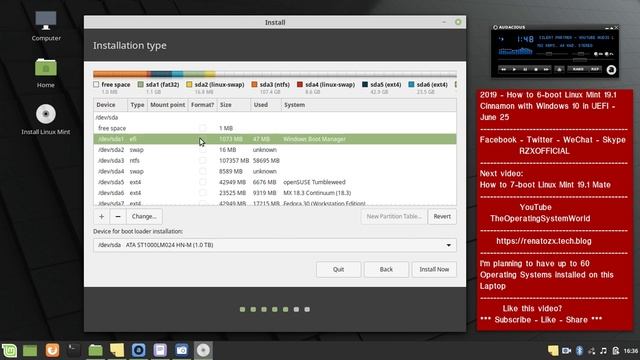Image resolution: width=640 pixels, height=360 pixels.
Task: Click the Install Linux Mint desktop icon
Action: 46,120
